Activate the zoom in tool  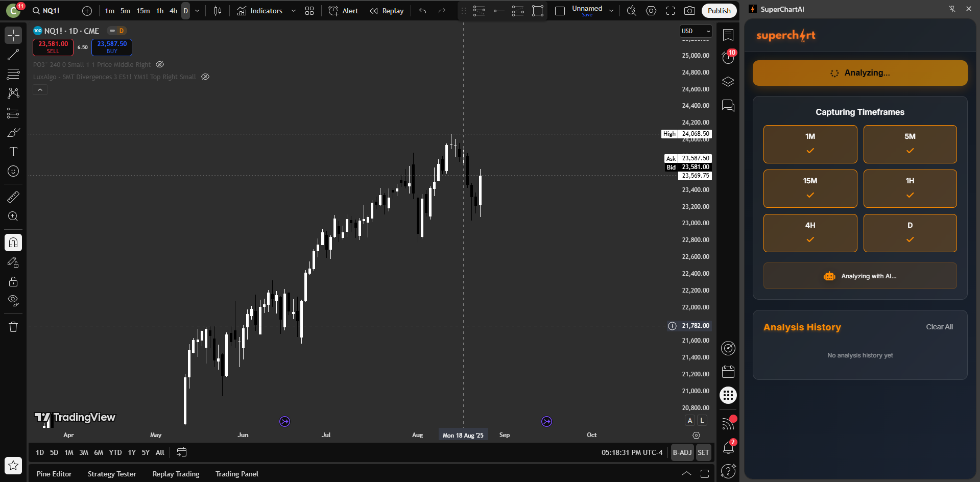click(x=13, y=216)
